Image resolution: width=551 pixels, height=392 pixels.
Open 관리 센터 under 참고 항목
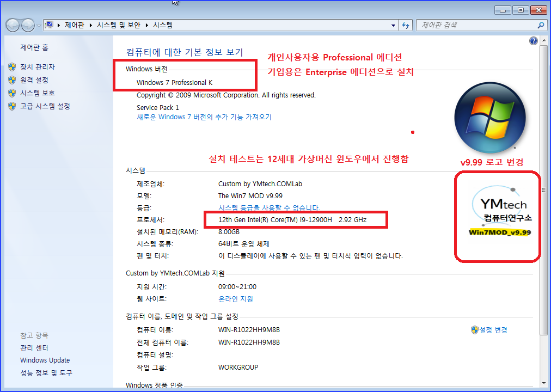click(x=34, y=348)
